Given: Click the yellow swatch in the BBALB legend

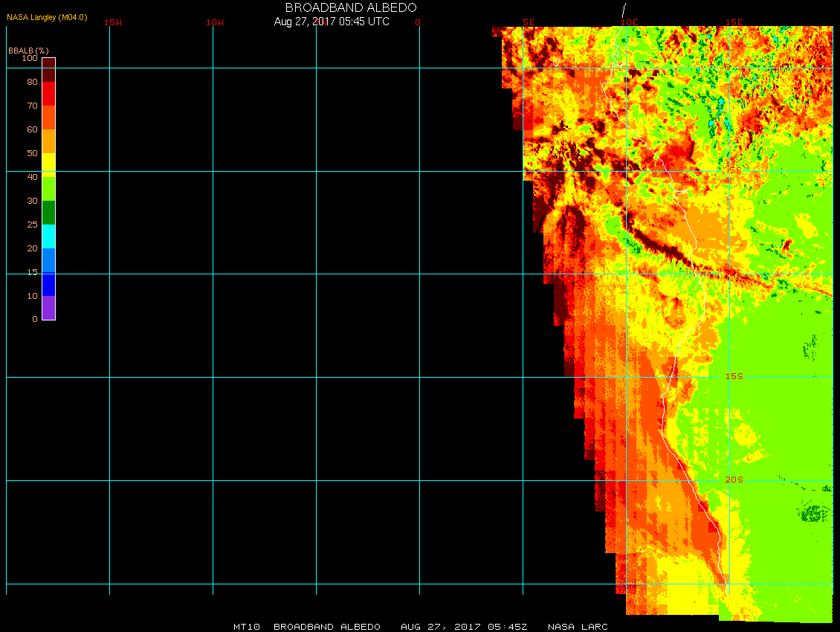Looking at the screenshot, I should [x=48, y=164].
